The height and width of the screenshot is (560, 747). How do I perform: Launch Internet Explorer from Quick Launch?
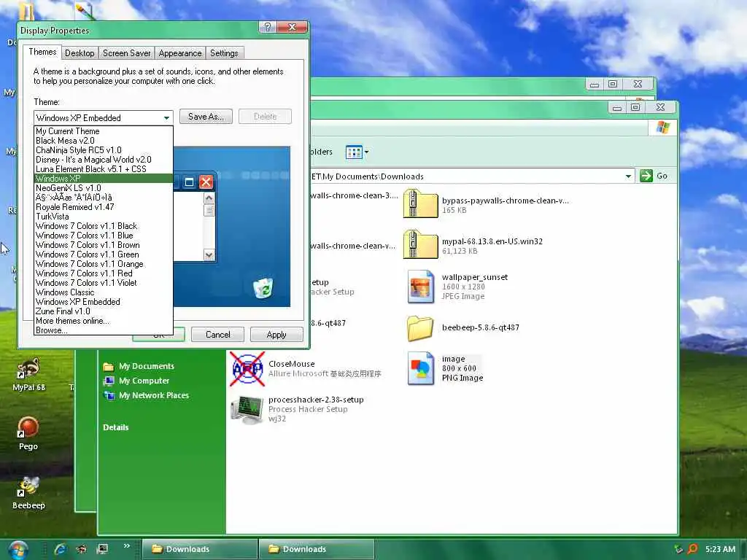coord(60,549)
